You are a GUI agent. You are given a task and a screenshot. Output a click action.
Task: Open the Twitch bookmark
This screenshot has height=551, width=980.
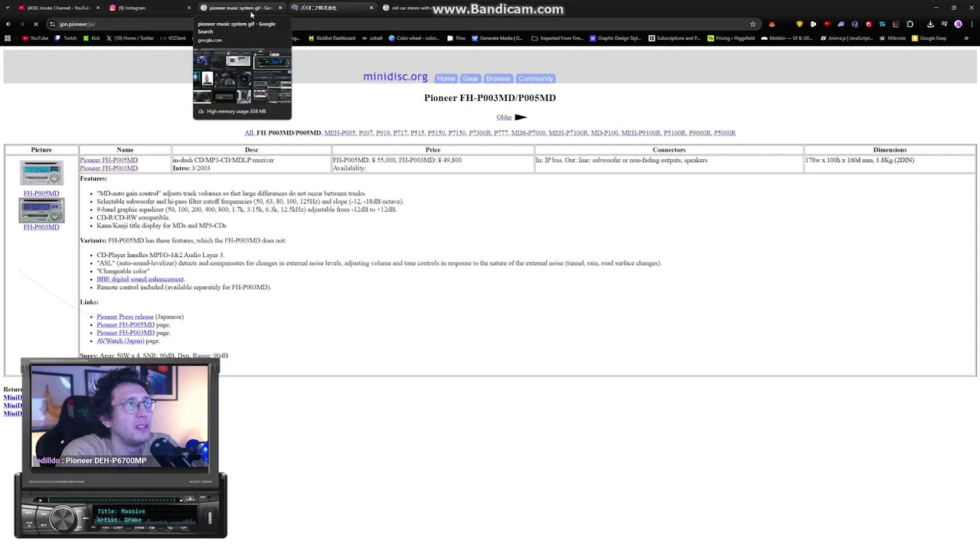click(x=66, y=38)
